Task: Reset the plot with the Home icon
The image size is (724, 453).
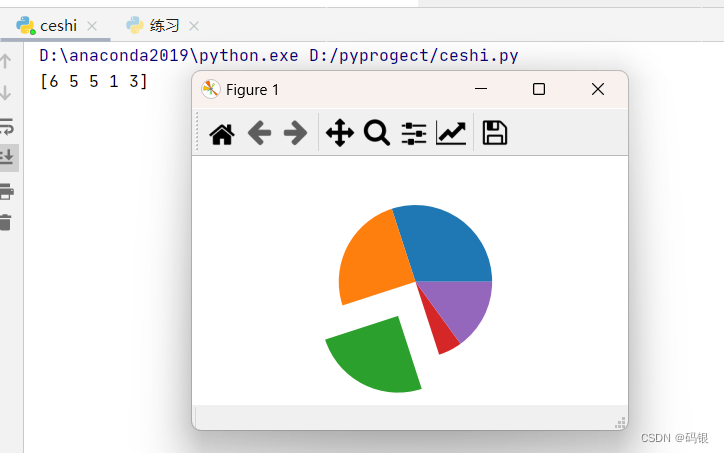Action: tap(222, 134)
